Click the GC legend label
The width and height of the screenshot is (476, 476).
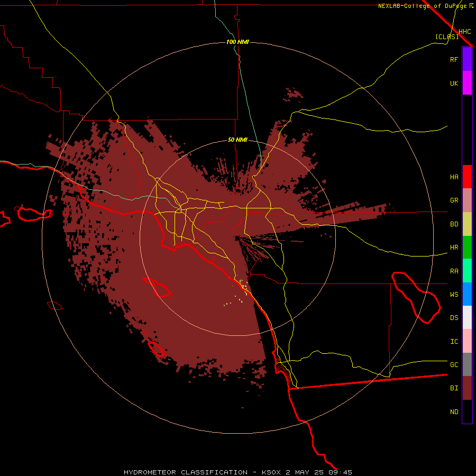pos(454,365)
